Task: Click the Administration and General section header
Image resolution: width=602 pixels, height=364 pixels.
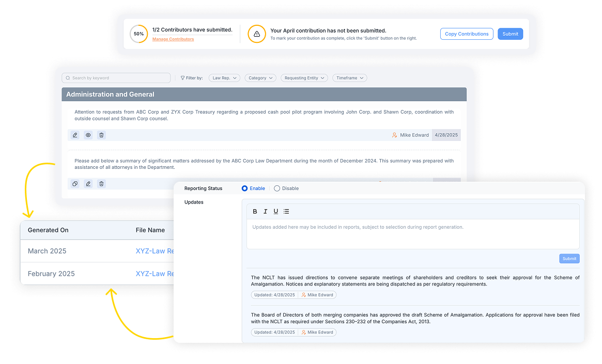Action: [264, 94]
